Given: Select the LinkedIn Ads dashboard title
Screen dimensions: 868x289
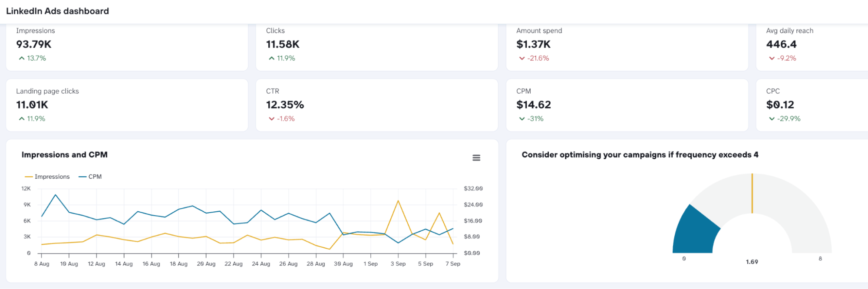Looking at the screenshot, I should 57,11.
